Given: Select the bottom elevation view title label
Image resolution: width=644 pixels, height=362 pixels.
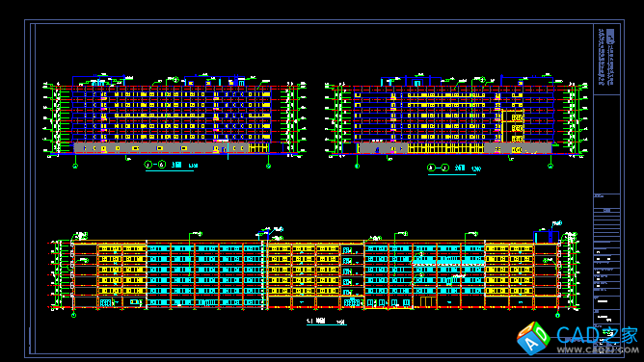Looking at the screenshot, I should [326, 321].
